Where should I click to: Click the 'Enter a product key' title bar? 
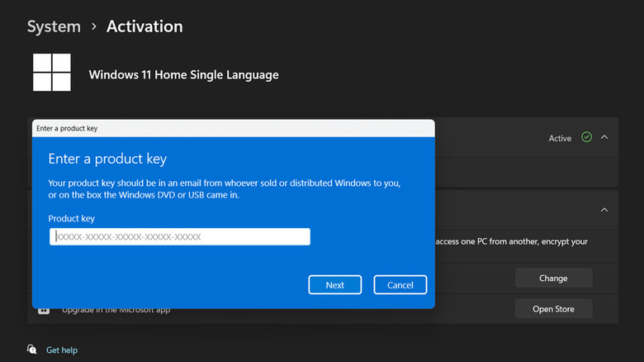click(234, 128)
